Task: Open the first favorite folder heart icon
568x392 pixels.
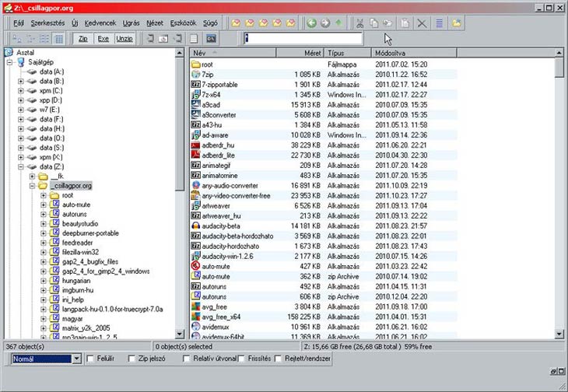Action: pos(236,23)
